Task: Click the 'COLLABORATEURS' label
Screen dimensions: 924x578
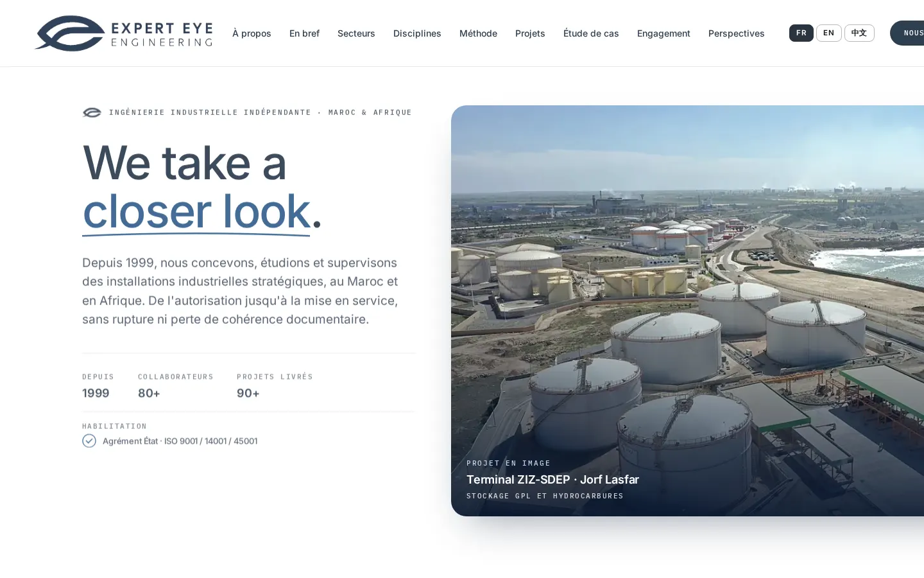Action: [176, 377]
